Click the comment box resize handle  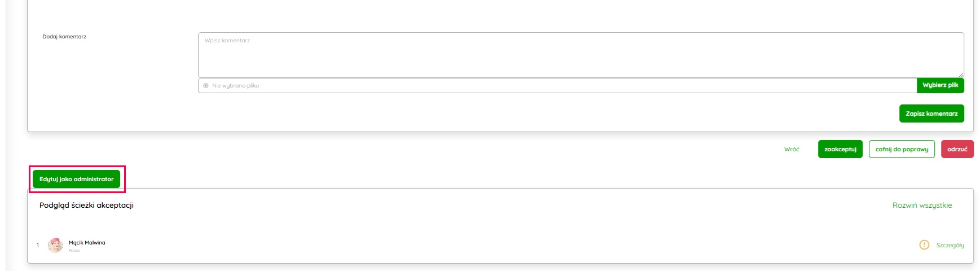click(961, 75)
